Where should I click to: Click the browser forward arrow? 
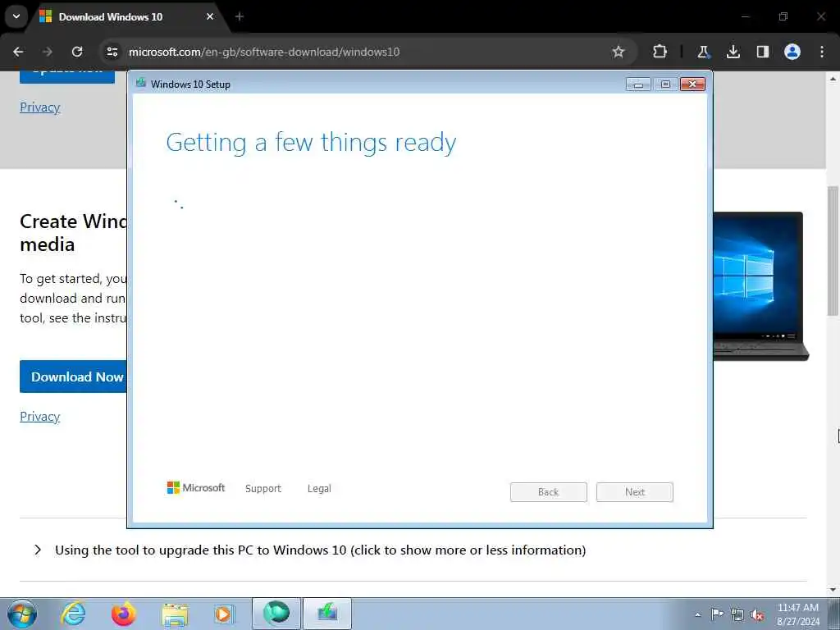[x=48, y=52]
